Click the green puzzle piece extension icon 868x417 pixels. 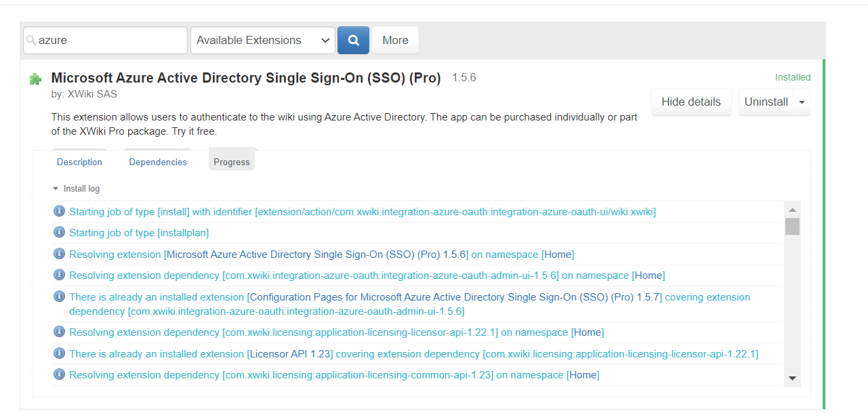[35, 79]
